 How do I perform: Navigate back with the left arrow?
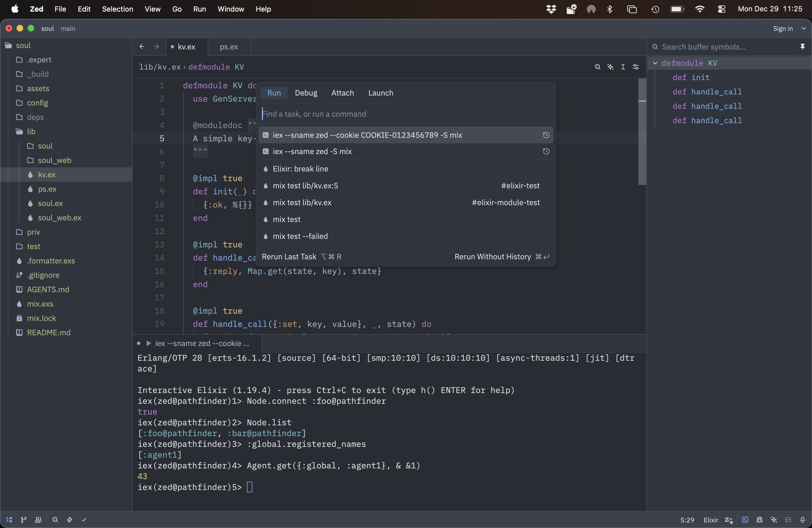142,47
